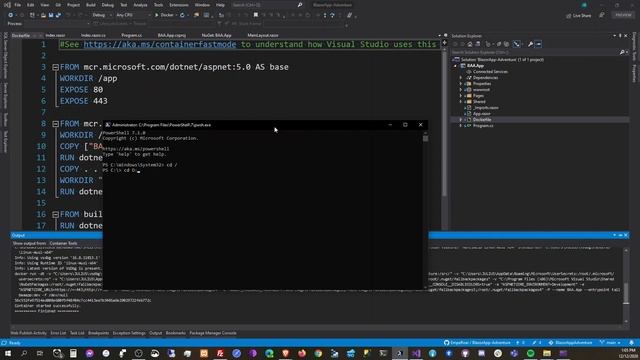Click the Home icon in Solution Explorer toolbar
Screen dimensions: 640x360
[470, 44]
